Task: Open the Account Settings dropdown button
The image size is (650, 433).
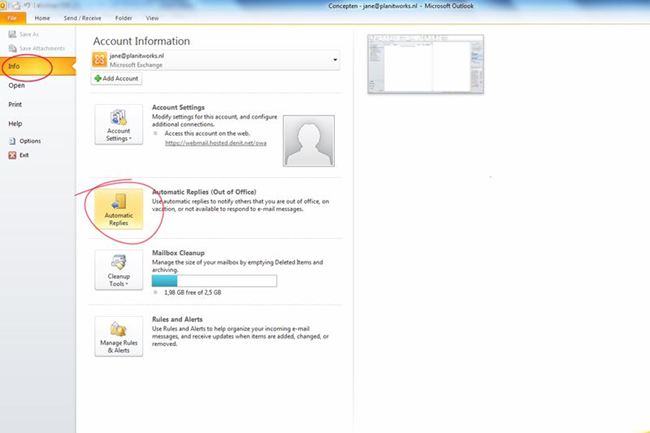Action: click(119, 124)
